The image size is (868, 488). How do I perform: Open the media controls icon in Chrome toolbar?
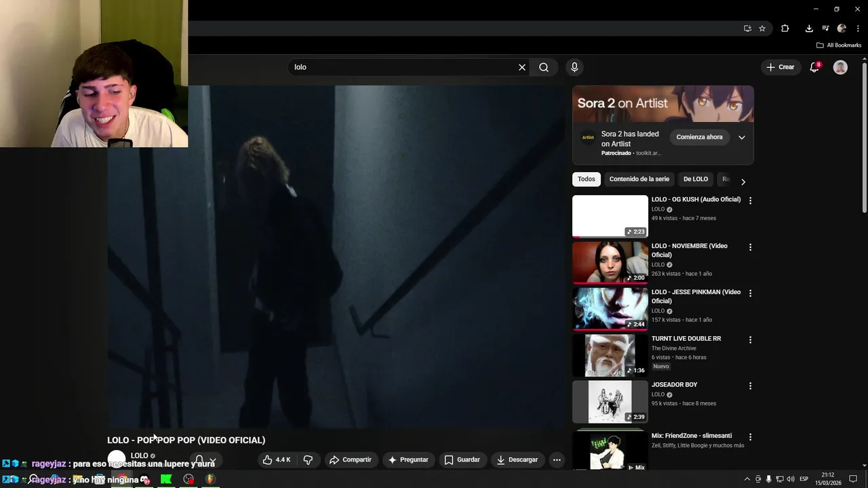(x=825, y=28)
